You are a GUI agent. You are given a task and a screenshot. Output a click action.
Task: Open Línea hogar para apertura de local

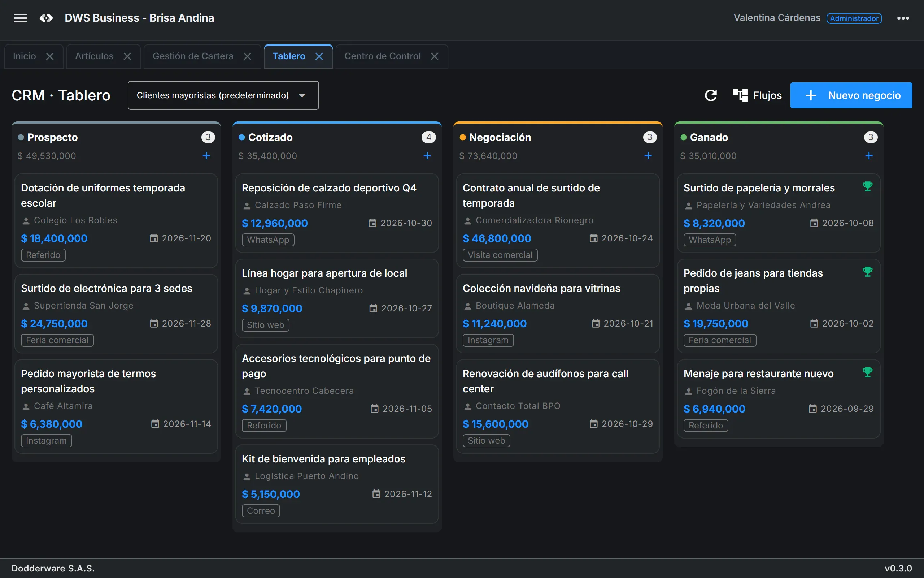[337, 298]
